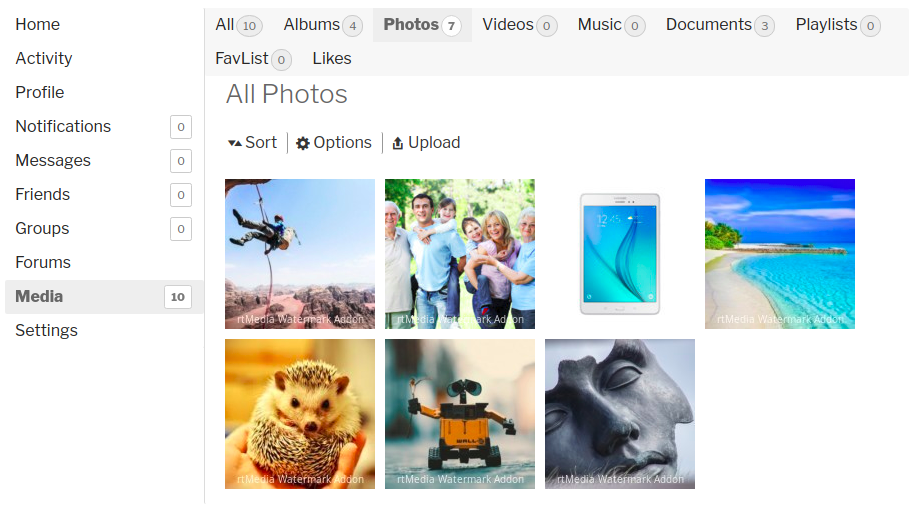Screen dimensions: 916x510
Task: Open the hedgehog photo
Action: point(300,414)
